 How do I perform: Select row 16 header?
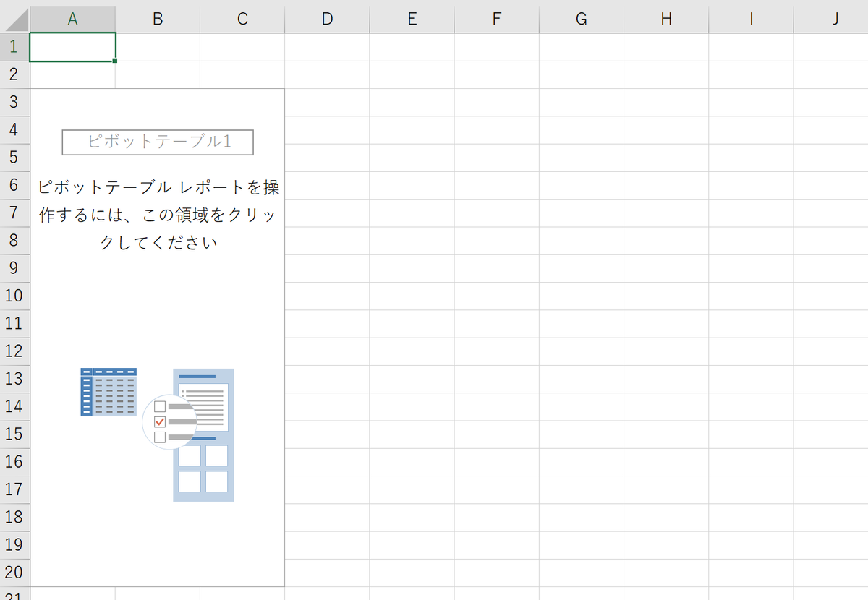point(14,461)
